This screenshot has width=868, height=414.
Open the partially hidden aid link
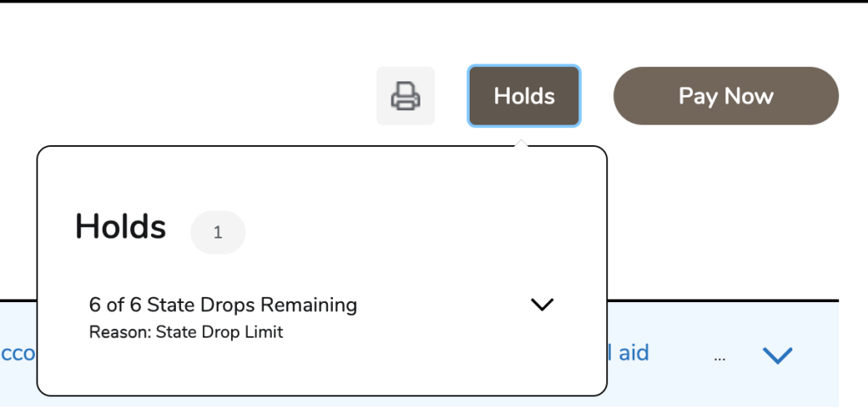point(628,353)
